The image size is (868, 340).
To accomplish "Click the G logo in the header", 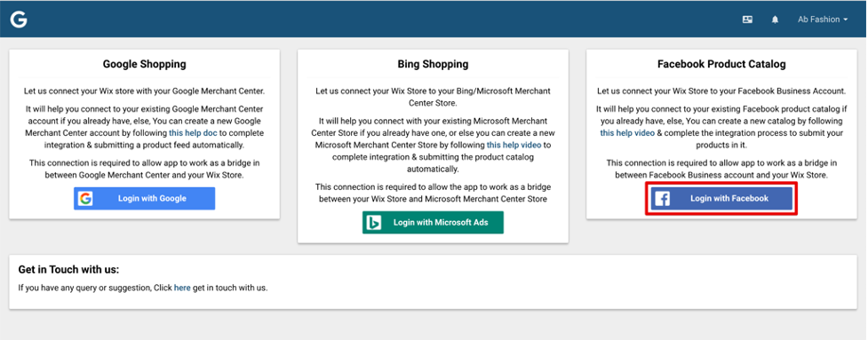I will point(19,20).
